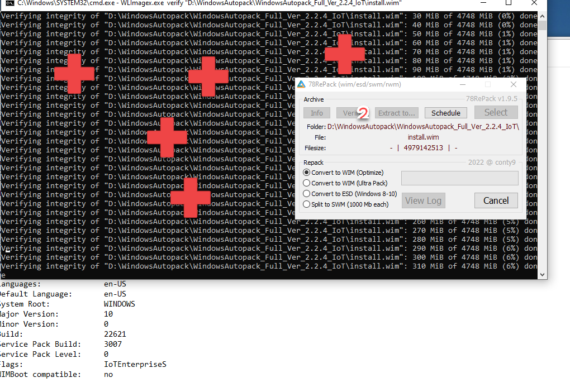Click the '2022 @ conty9' credit text

click(492, 162)
